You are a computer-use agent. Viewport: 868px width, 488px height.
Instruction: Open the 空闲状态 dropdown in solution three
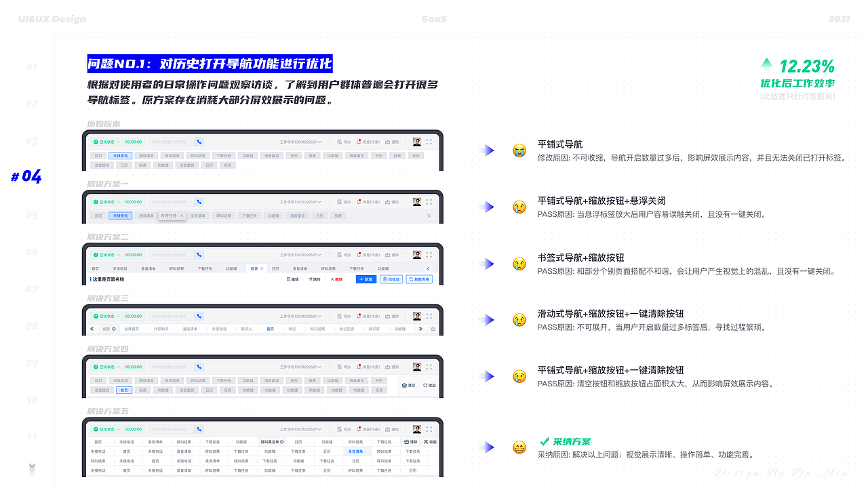coord(106,316)
